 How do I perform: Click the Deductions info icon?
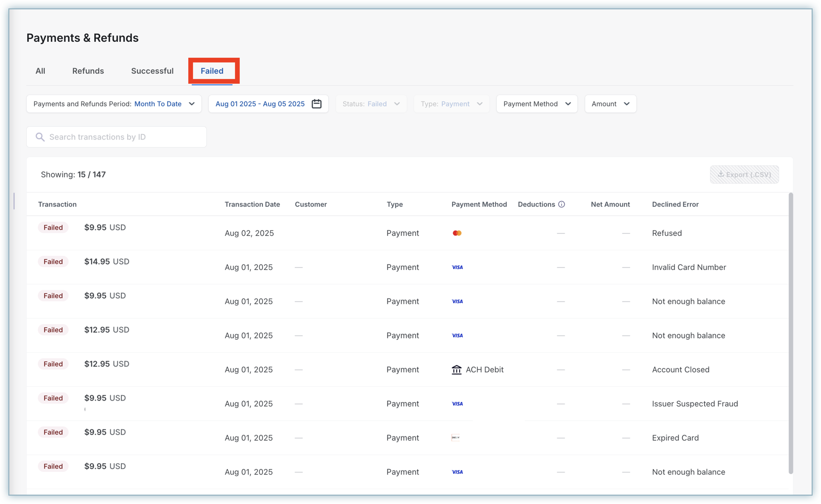(562, 204)
